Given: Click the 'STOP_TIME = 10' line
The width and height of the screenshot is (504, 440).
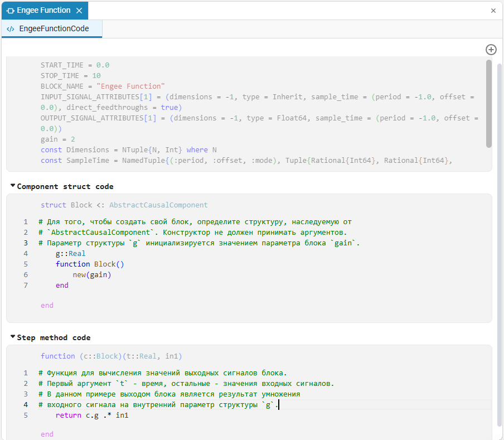Looking at the screenshot, I should click(70, 75).
